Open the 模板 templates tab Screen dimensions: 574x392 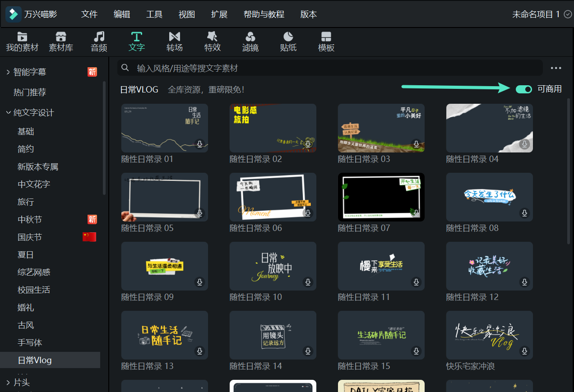[326, 42]
